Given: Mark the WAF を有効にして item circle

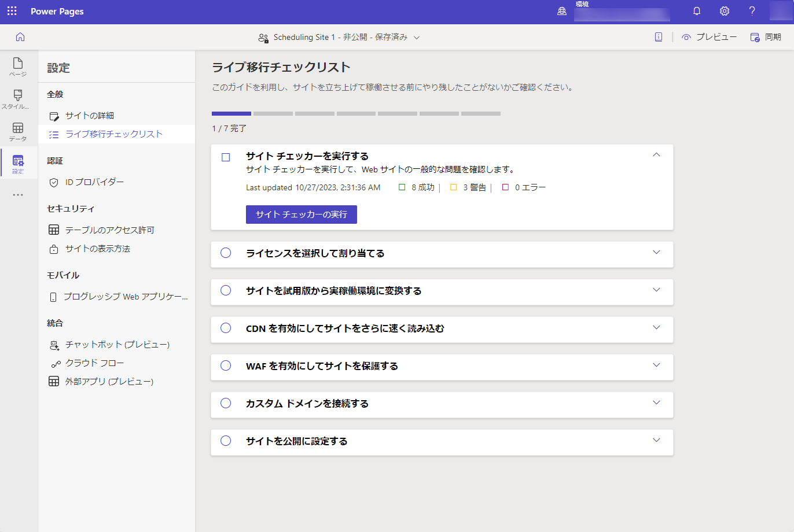Looking at the screenshot, I should (x=226, y=365).
